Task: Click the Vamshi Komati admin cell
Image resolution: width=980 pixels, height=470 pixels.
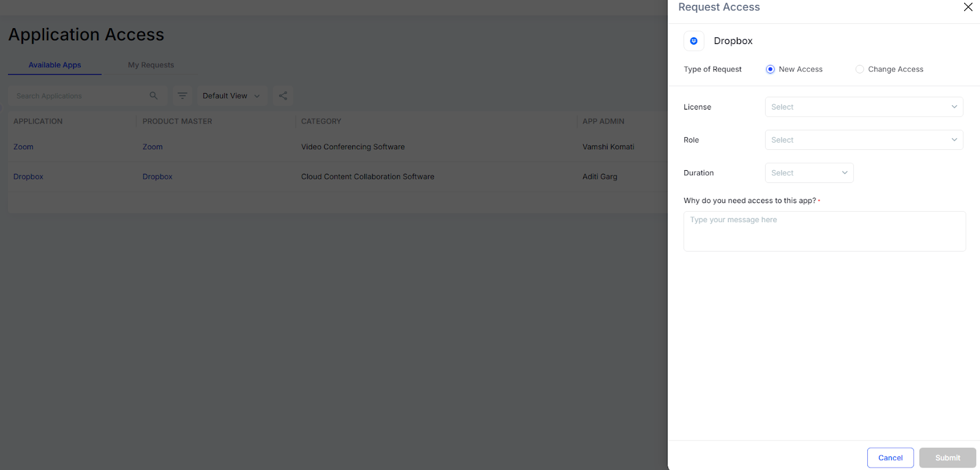Action: (x=608, y=147)
